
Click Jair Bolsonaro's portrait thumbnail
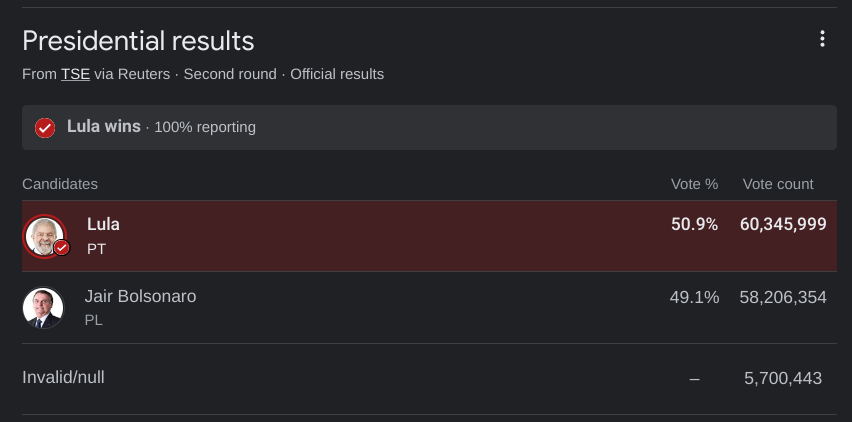(x=43, y=308)
